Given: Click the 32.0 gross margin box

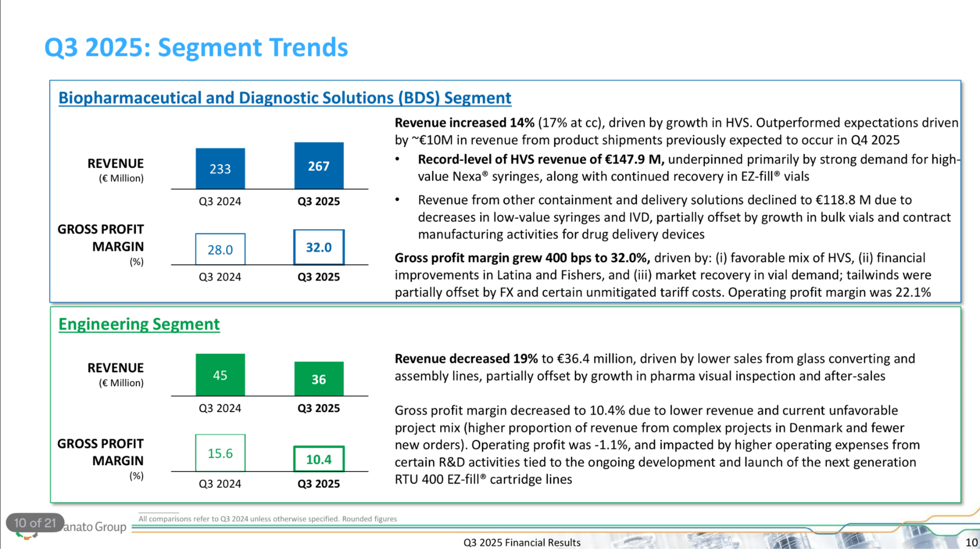Looking at the screenshot, I should pyautogui.click(x=318, y=247).
